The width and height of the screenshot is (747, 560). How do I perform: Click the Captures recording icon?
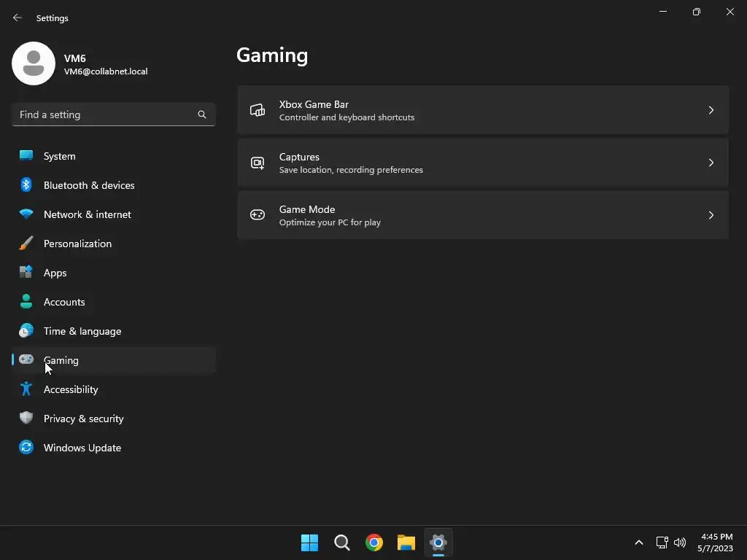click(x=258, y=163)
